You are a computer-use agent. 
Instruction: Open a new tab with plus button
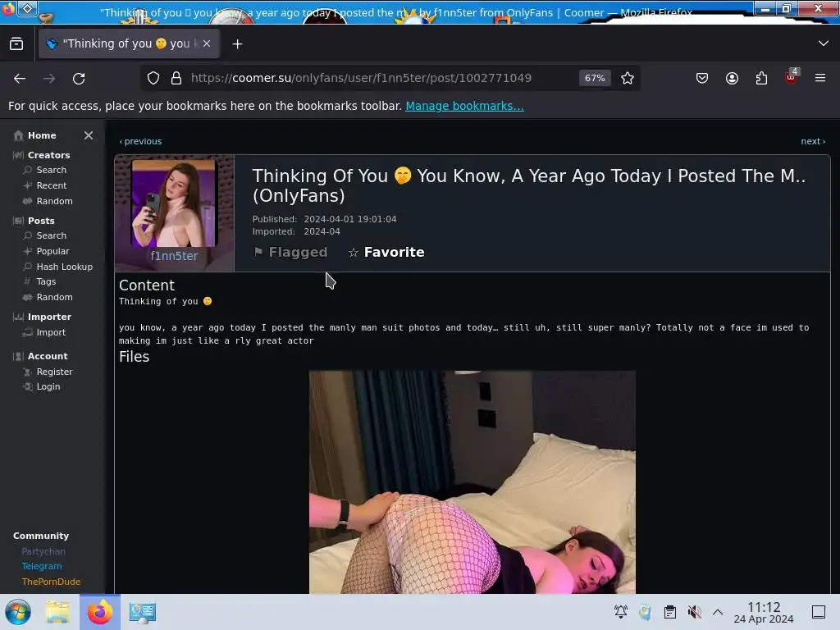coord(237,44)
